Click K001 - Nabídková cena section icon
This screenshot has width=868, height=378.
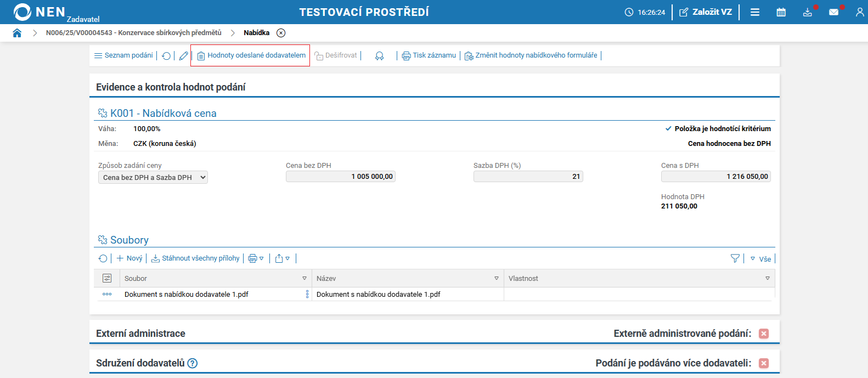click(x=103, y=113)
